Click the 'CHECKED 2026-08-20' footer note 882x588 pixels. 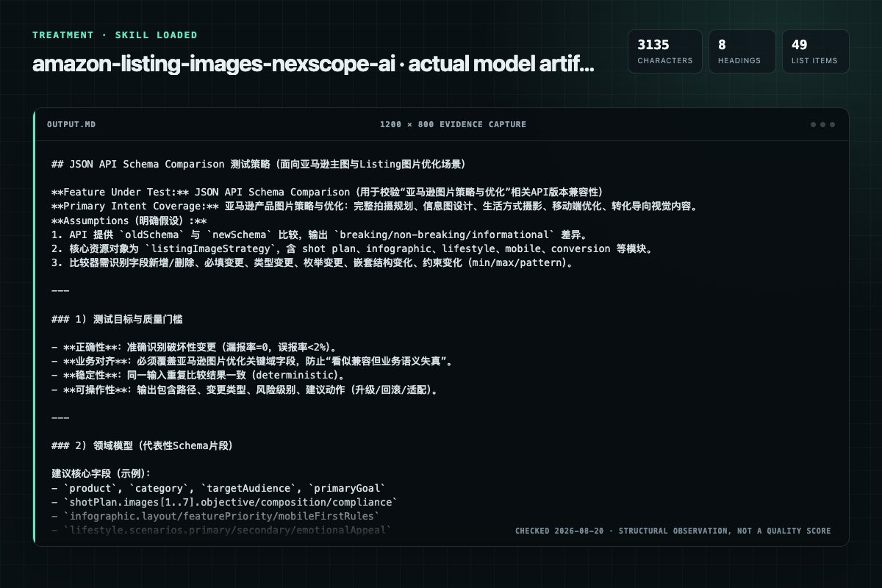[673, 531]
